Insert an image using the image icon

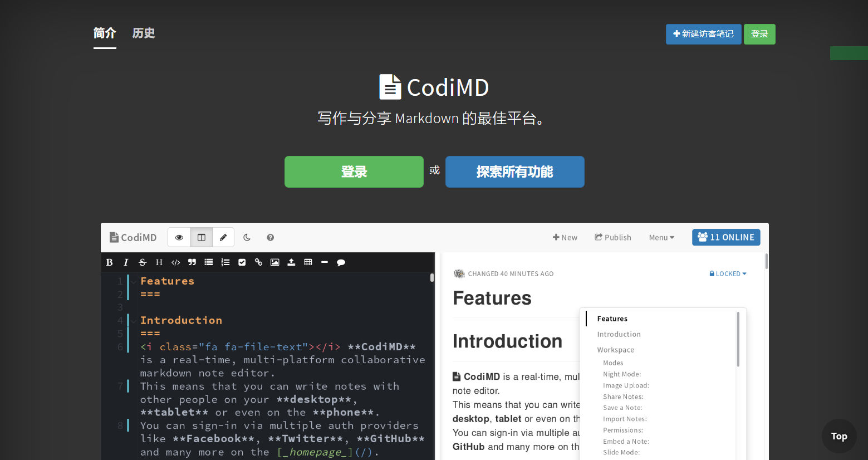(x=274, y=262)
